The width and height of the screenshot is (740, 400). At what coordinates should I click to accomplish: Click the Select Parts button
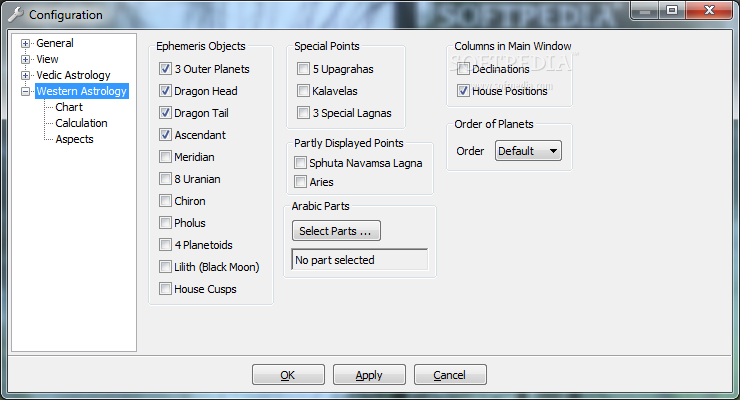[x=336, y=231]
